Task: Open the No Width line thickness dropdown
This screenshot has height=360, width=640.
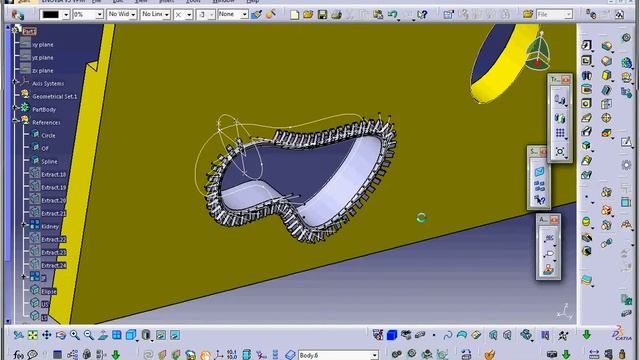Action: (x=133, y=15)
